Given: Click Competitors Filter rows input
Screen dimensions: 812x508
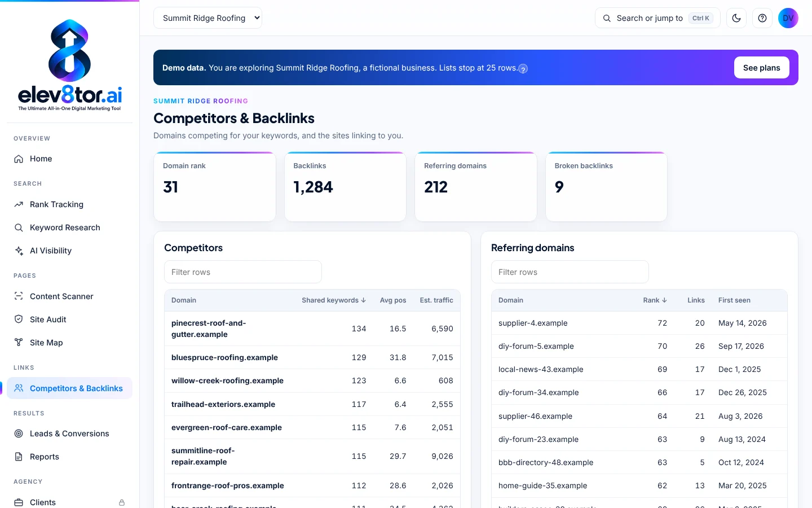Looking at the screenshot, I should [243, 272].
